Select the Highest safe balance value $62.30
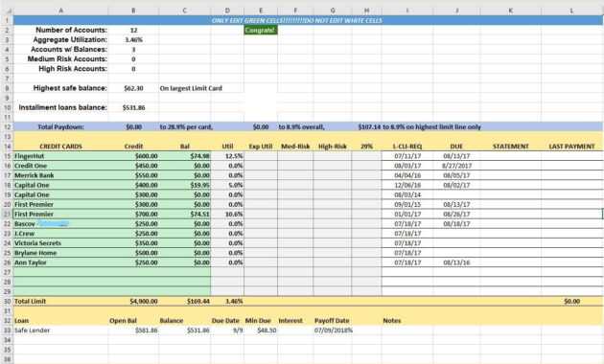The width and height of the screenshot is (604, 364). click(133, 88)
